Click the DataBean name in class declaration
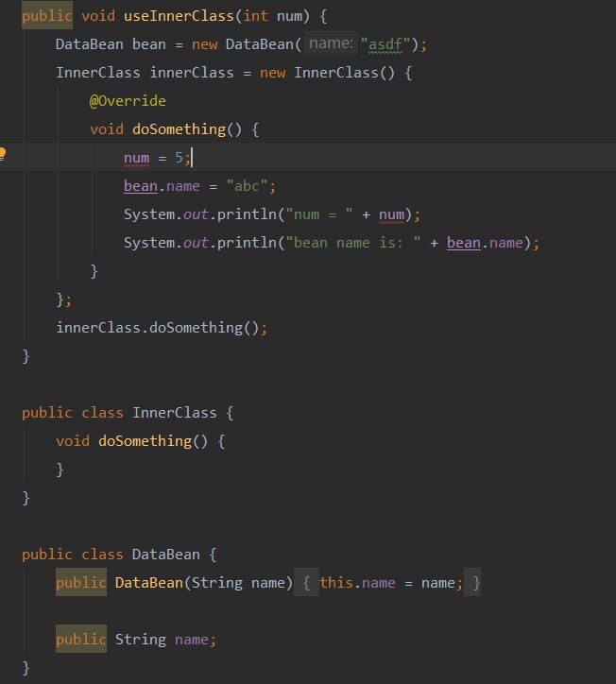Image resolution: width=616 pixels, height=684 pixels. pyautogui.click(x=165, y=554)
